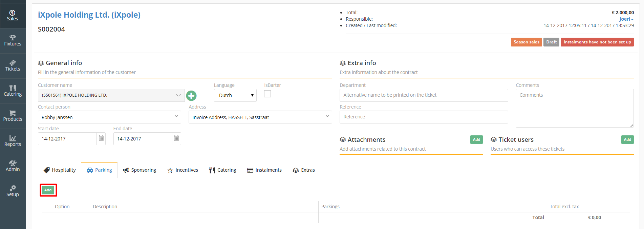Expand the Address dropdown
Viewport: 644px width, 229px height.
(260, 117)
